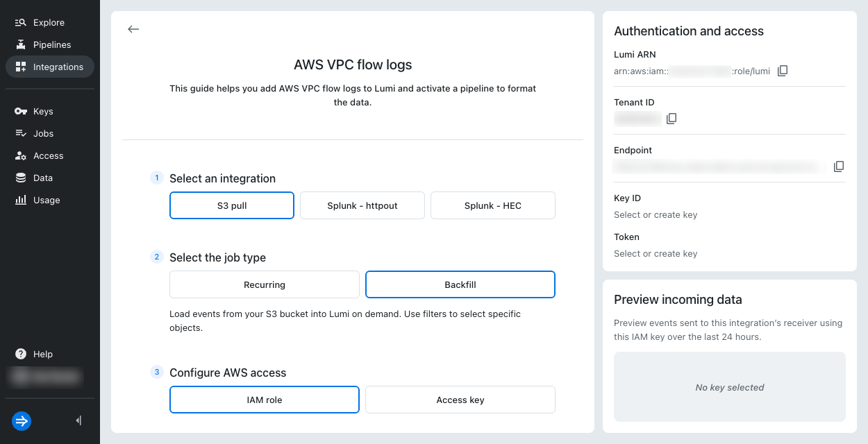Click the Keys key icon
Screen dimensions: 868x444
21,111
